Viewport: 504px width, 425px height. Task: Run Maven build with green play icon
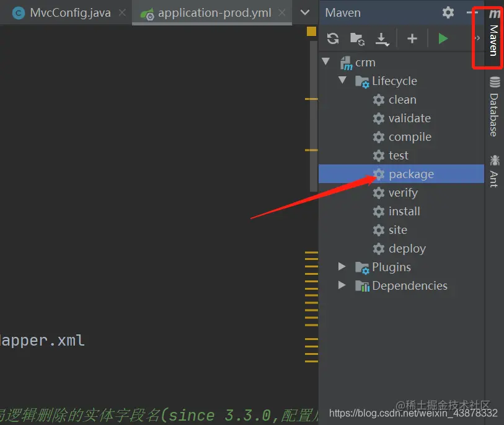(x=443, y=38)
